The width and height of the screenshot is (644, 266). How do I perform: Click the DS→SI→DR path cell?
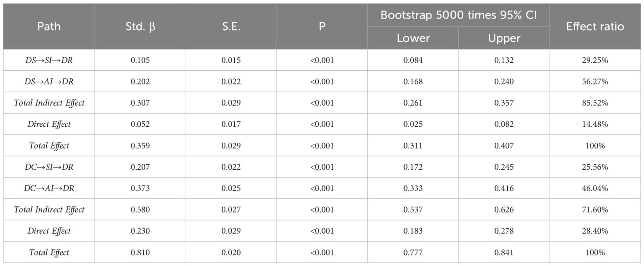click(49, 60)
